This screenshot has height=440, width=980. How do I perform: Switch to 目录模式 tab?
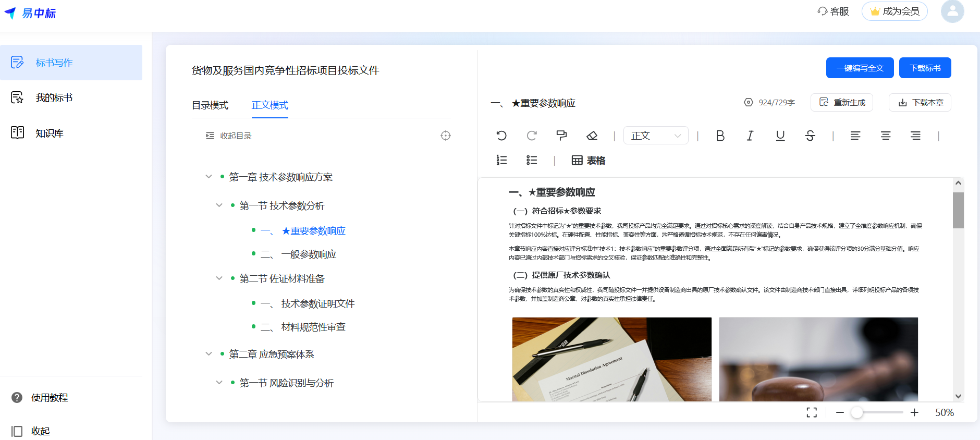pyautogui.click(x=210, y=105)
